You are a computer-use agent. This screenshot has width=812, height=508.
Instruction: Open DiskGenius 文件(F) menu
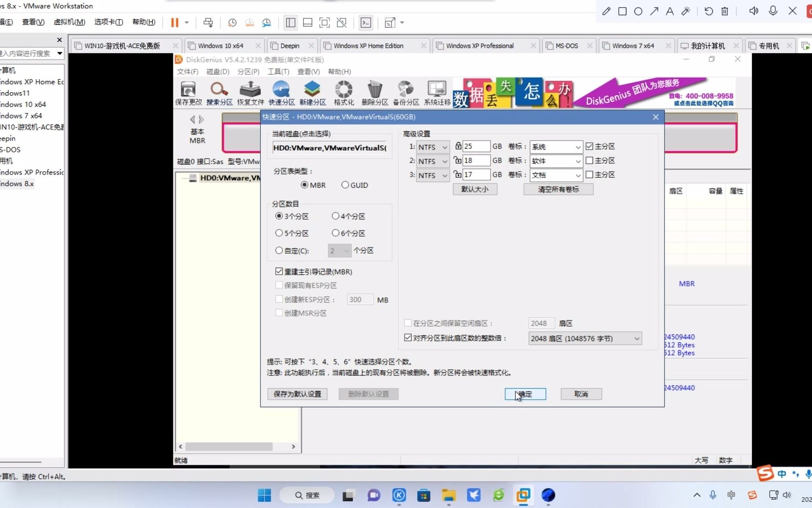tap(187, 71)
